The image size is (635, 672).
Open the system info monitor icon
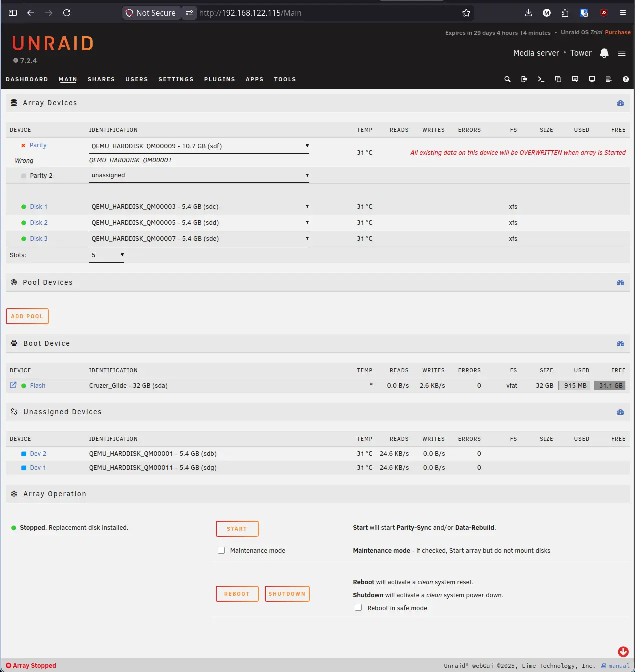tap(592, 79)
